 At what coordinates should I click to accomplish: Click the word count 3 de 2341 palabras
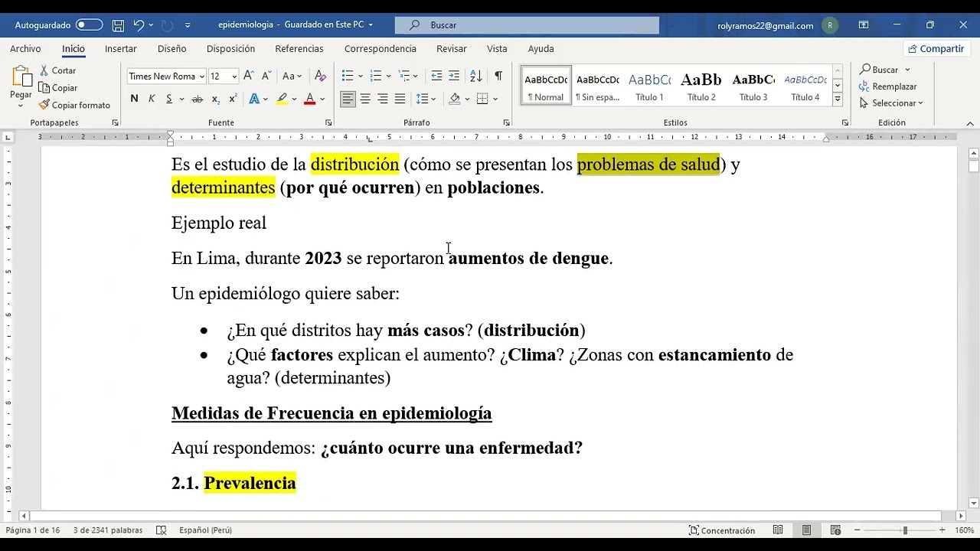coord(109,530)
